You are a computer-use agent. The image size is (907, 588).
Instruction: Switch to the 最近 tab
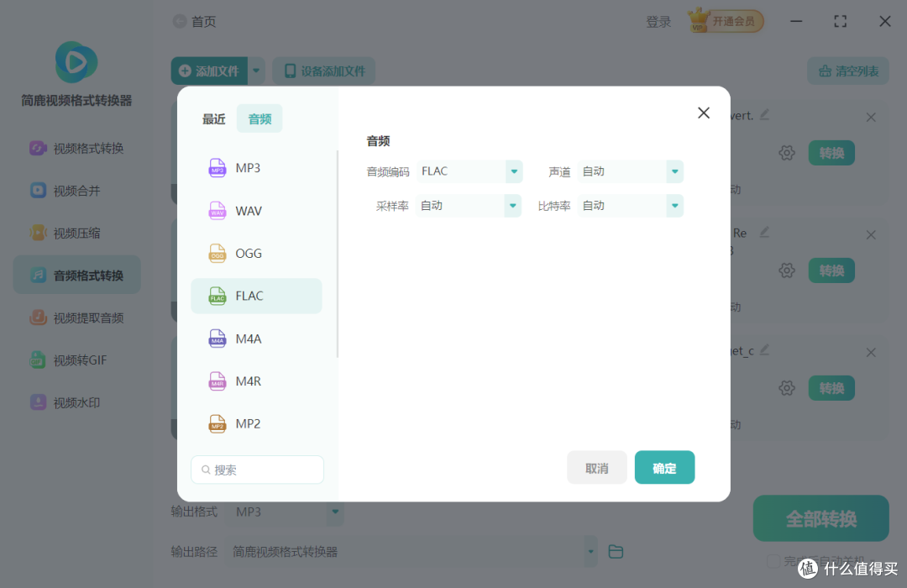(x=213, y=118)
